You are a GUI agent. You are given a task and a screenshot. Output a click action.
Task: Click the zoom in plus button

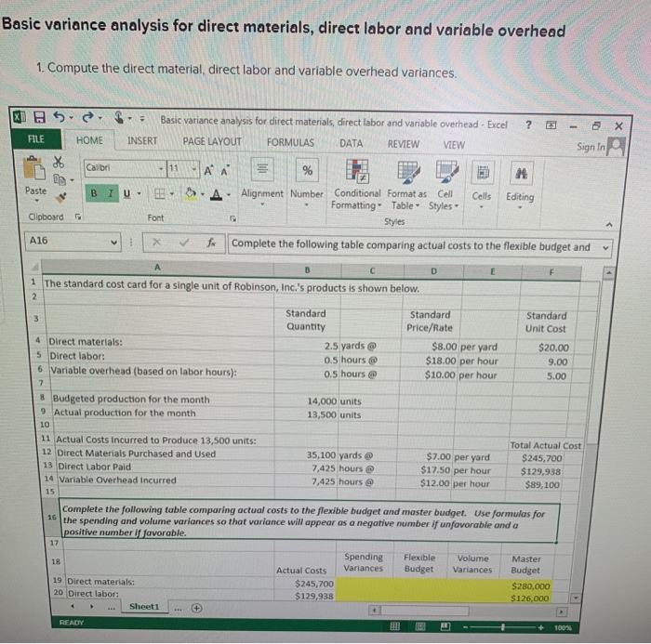pyautogui.click(x=540, y=627)
